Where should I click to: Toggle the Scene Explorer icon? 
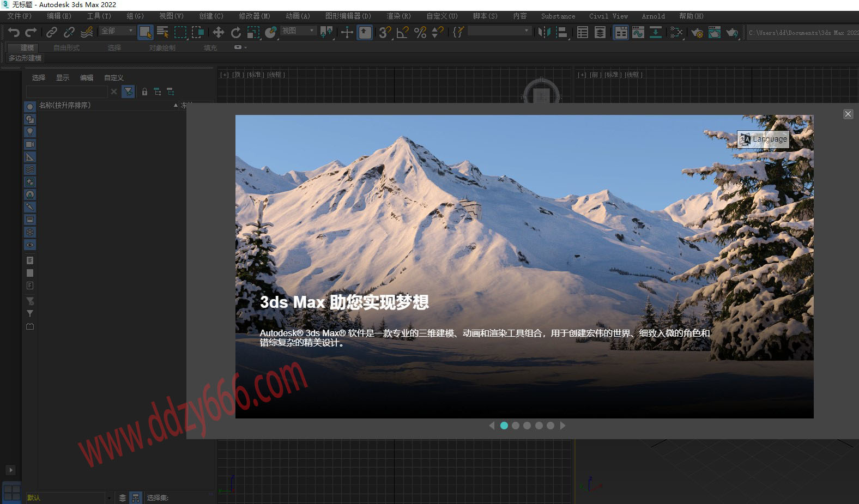point(583,32)
